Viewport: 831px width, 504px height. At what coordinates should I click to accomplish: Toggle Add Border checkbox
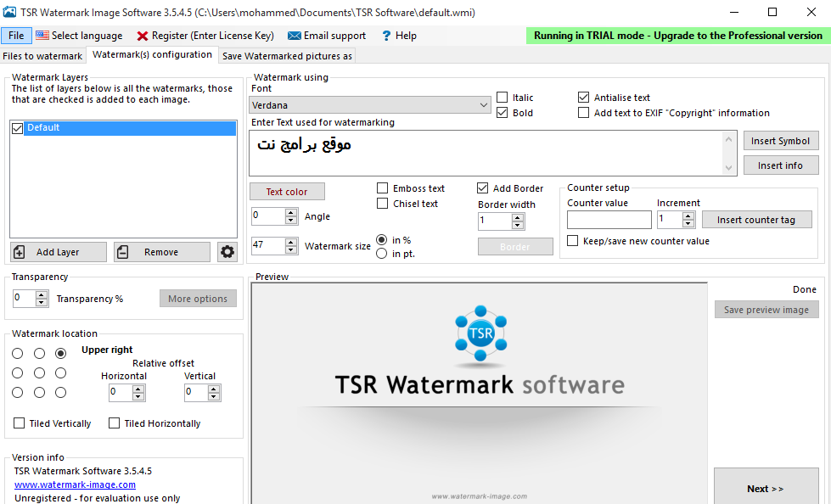[482, 188]
